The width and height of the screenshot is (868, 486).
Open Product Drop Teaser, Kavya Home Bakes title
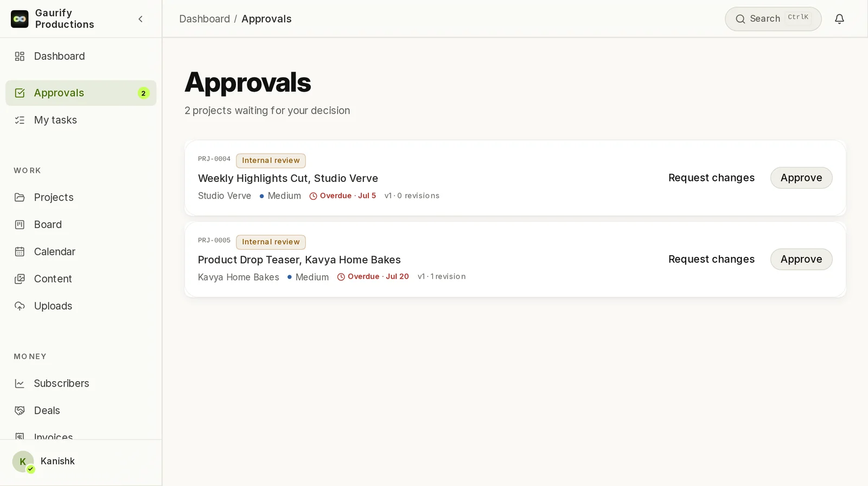point(299,260)
